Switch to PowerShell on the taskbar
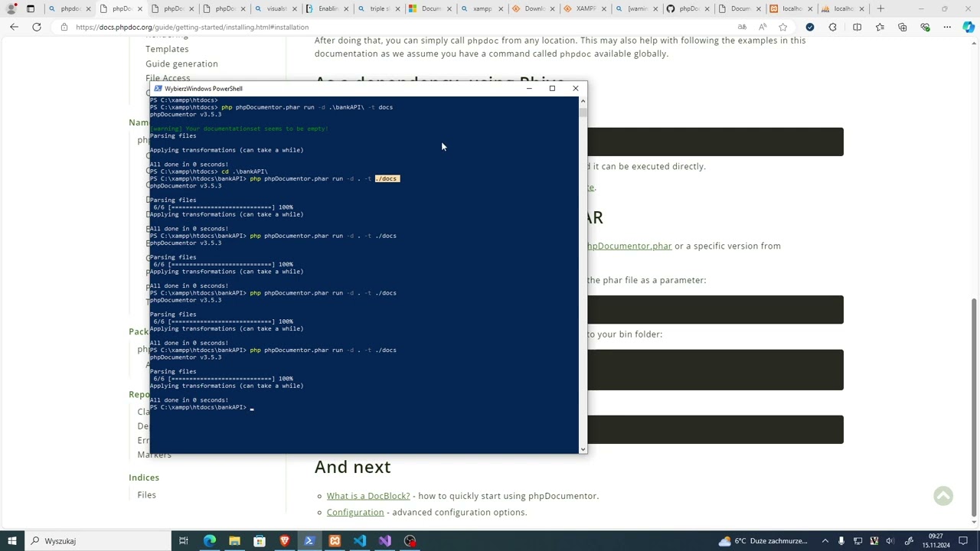The width and height of the screenshot is (980, 551). (309, 541)
